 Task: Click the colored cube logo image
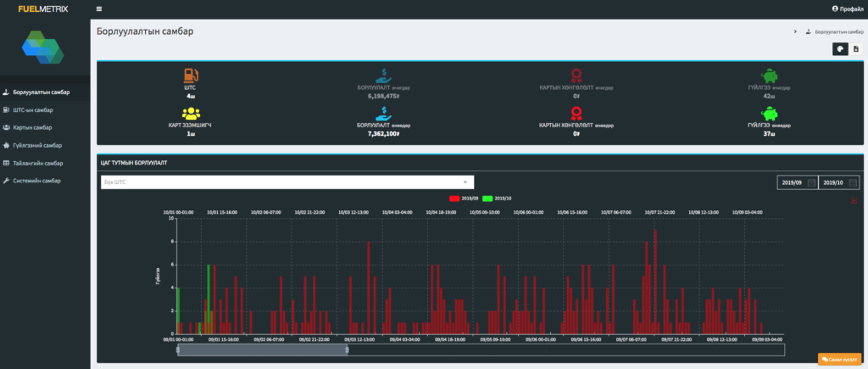click(43, 48)
